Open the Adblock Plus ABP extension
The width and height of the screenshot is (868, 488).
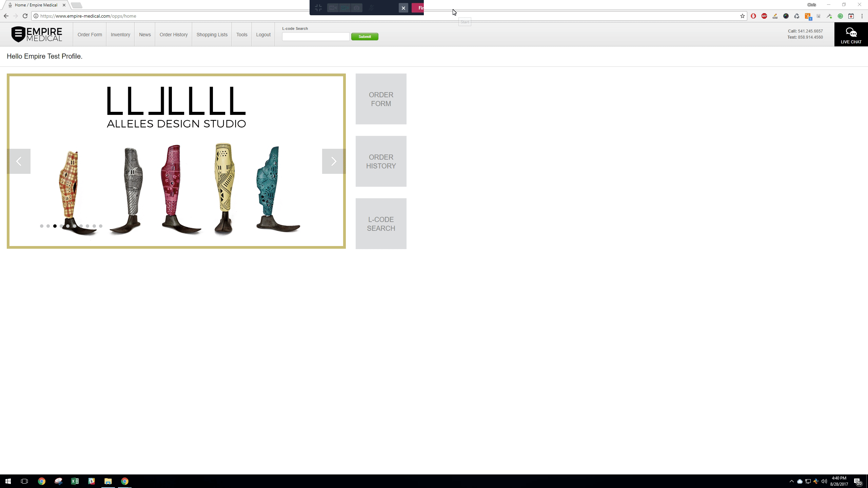tap(764, 16)
